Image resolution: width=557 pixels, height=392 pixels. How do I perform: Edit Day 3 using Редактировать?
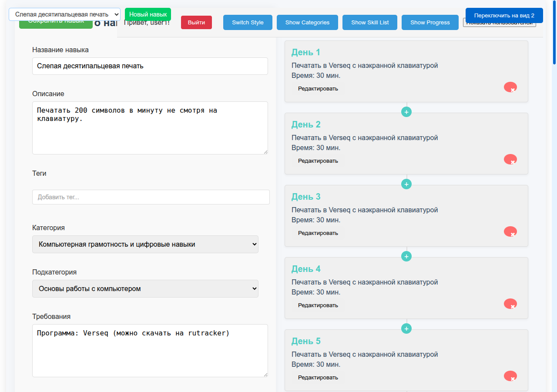tap(318, 233)
